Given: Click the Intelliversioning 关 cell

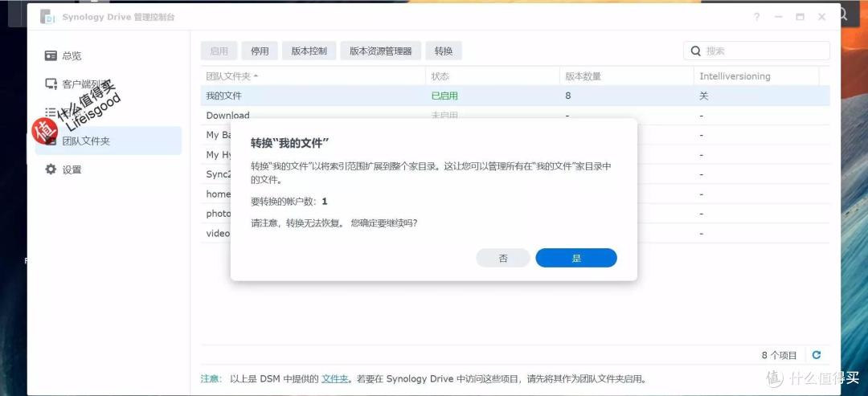Looking at the screenshot, I should 703,96.
